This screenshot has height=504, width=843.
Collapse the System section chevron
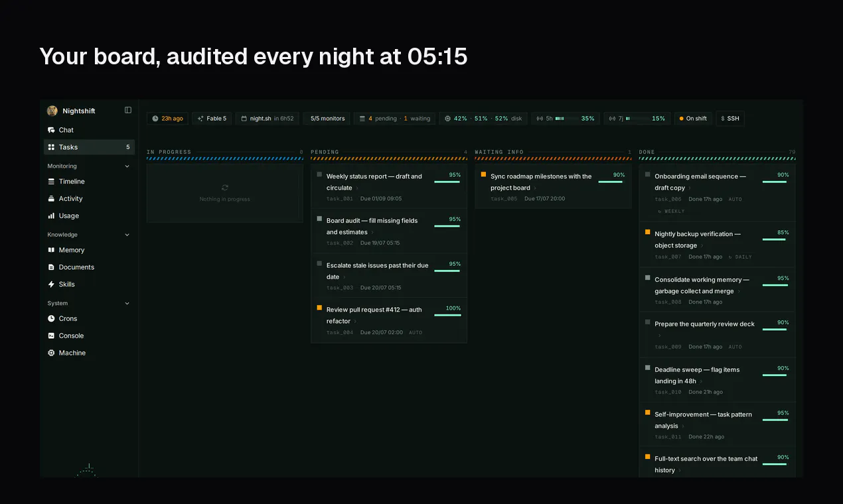[127, 303]
